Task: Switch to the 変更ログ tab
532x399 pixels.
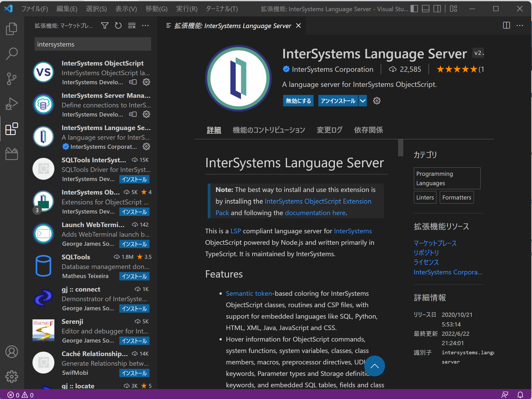Action: click(x=329, y=130)
